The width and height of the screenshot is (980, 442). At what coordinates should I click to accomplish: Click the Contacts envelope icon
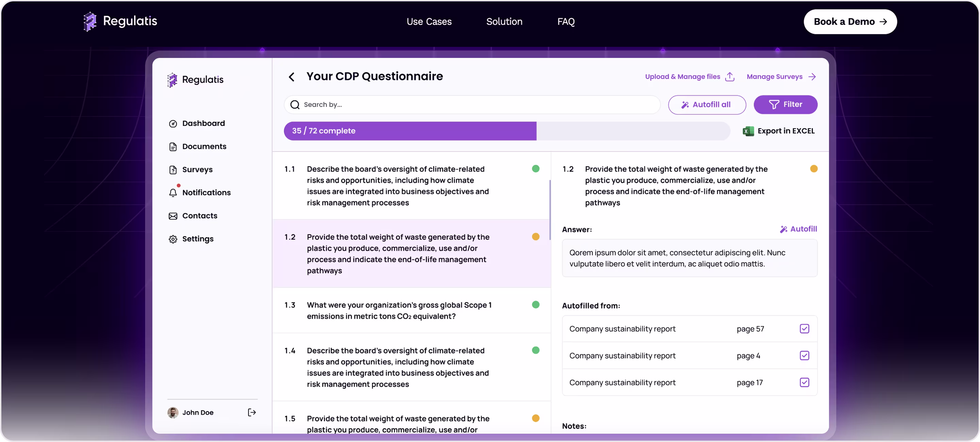click(x=173, y=216)
